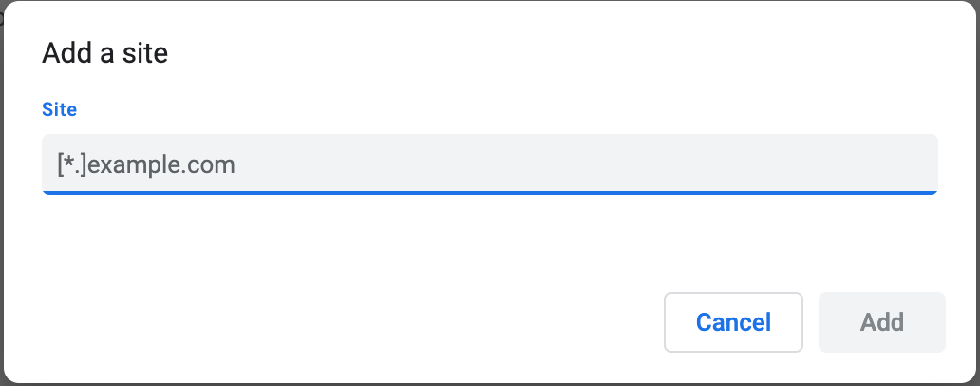
Task: Click the blue Cancel text
Action: tap(733, 322)
